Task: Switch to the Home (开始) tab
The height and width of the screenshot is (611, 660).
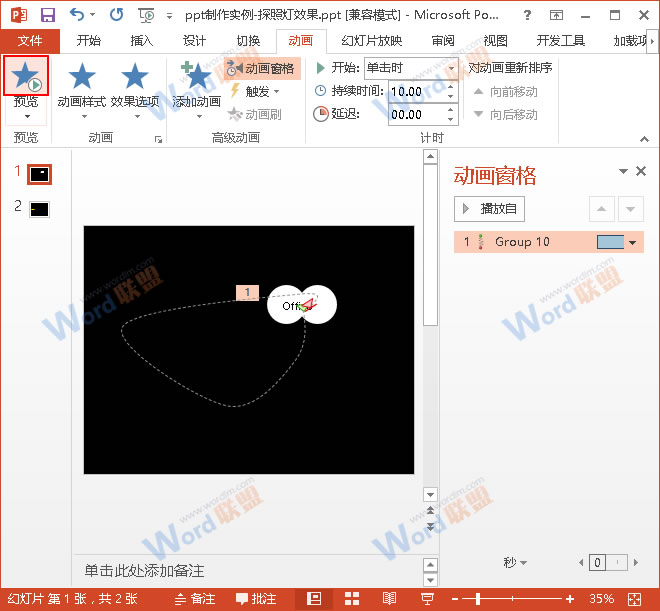Action: (89, 41)
